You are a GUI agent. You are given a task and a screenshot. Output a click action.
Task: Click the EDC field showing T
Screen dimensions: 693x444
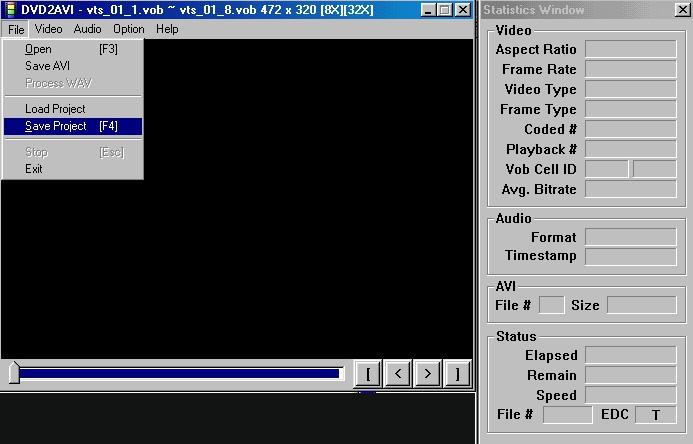pyautogui.click(x=656, y=414)
